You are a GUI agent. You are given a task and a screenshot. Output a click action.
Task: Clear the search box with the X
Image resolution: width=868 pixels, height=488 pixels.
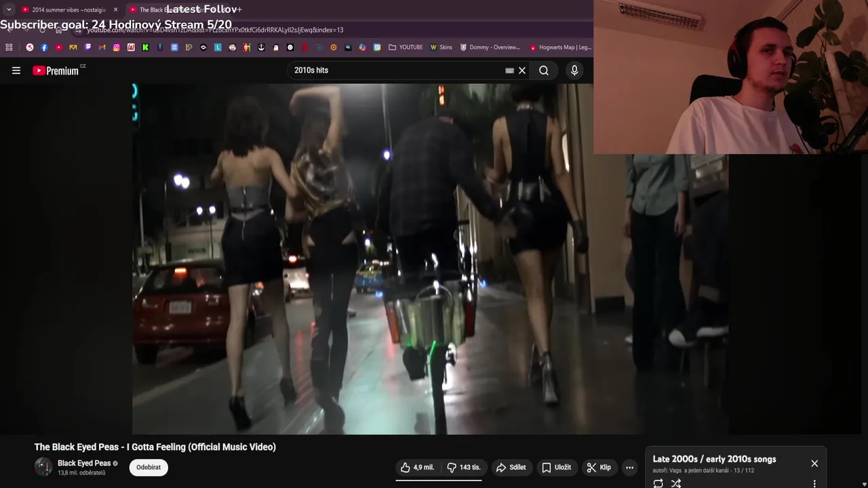[x=522, y=70]
